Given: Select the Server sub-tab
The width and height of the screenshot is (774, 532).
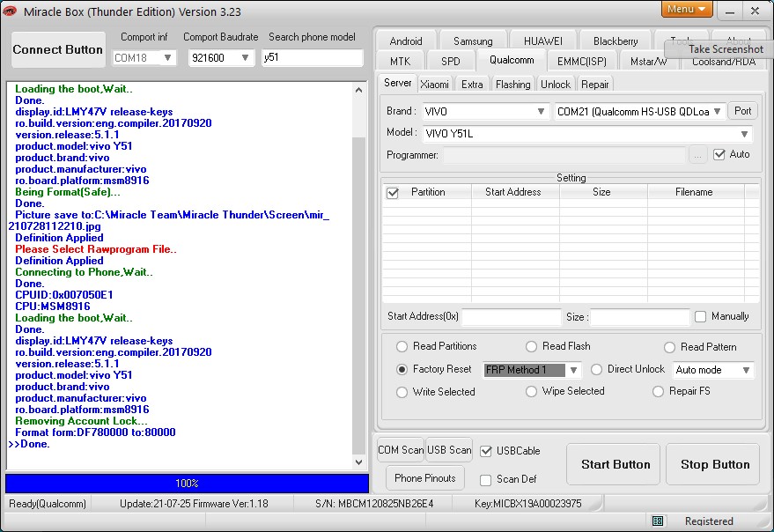Looking at the screenshot, I should [x=397, y=83].
